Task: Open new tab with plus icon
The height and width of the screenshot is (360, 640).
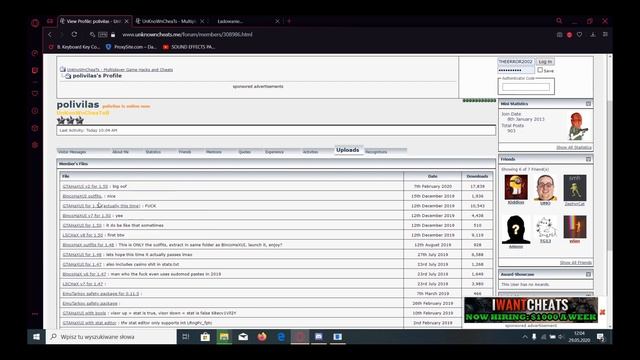Action: (289, 21)
